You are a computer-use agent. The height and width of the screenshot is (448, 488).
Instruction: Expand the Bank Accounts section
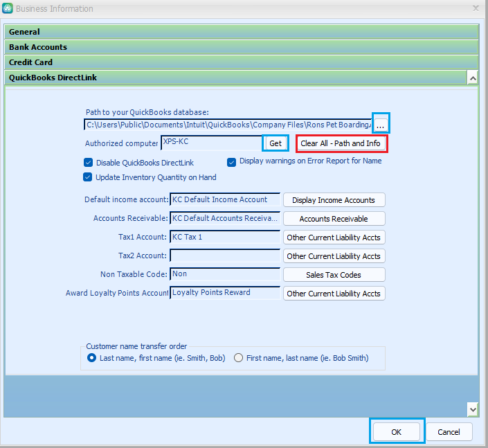pos(241,47)
